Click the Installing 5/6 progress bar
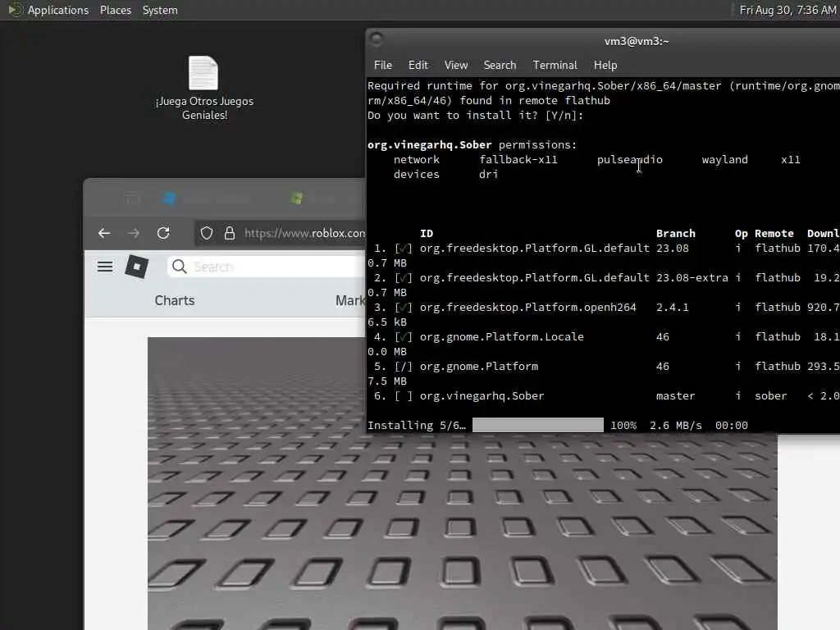This screenshot has height=630, width=840. (x=538, y=425)
